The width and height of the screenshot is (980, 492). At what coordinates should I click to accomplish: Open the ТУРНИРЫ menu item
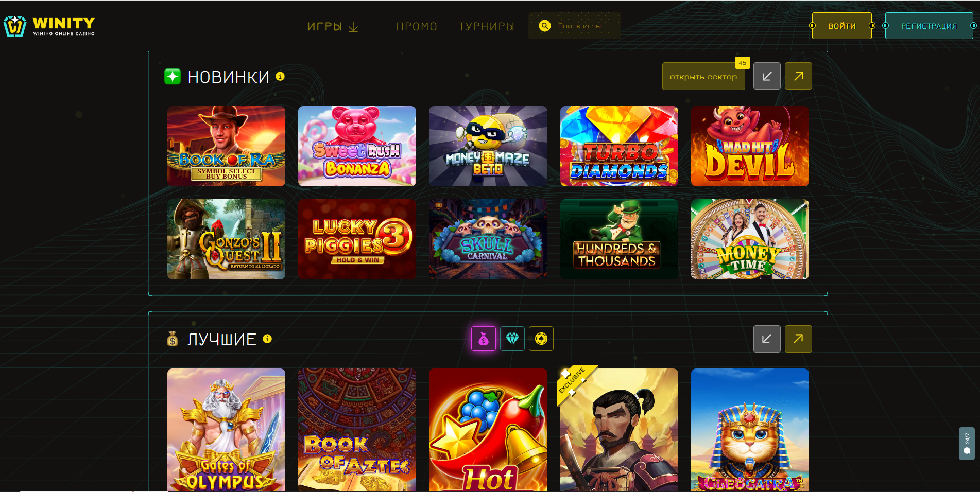[x=487, y=26]
